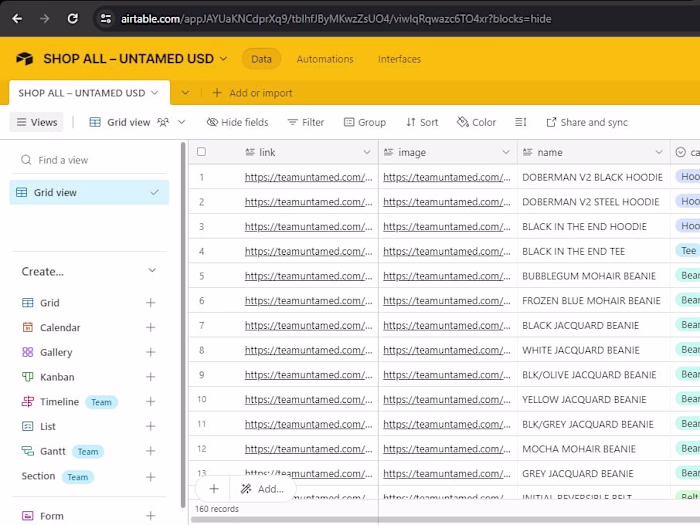Image resolution: width=700 pixels, height=525 pixels.
Task: Click the browser forward arrow
Action: (44, 19)
